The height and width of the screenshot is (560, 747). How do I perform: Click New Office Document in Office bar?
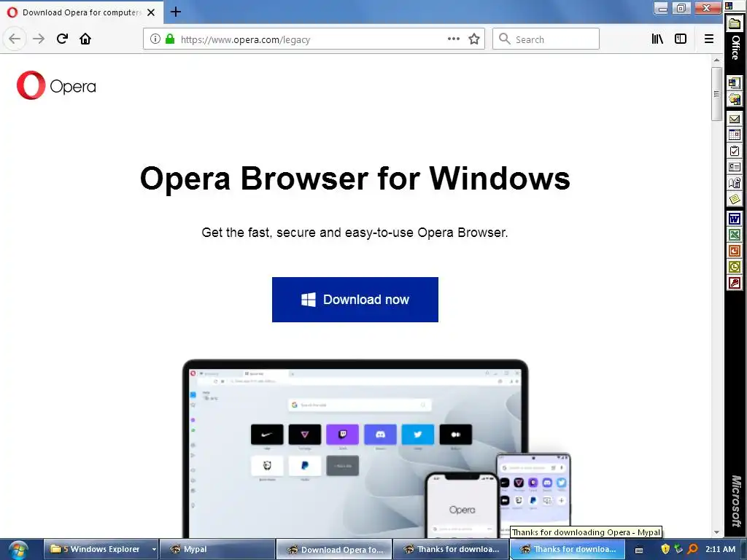click(x=735, y=83)
